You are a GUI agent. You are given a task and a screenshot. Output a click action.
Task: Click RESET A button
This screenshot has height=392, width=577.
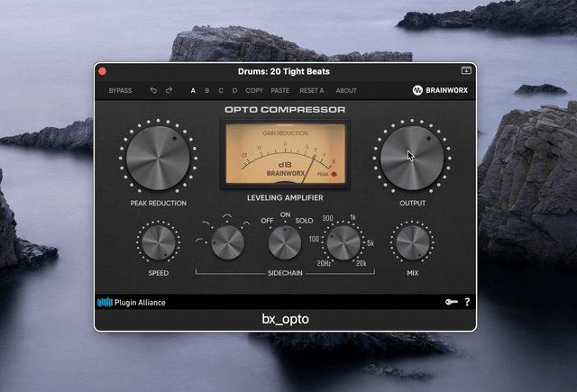click(312, 90)
